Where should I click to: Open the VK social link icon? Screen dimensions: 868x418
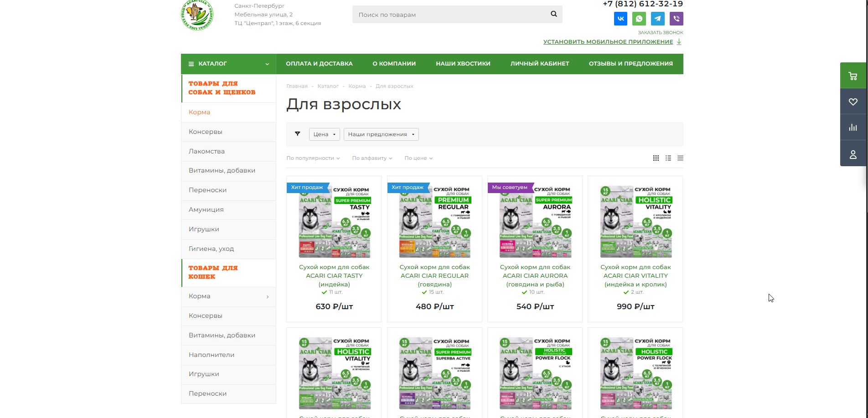[x=620, y=19]
